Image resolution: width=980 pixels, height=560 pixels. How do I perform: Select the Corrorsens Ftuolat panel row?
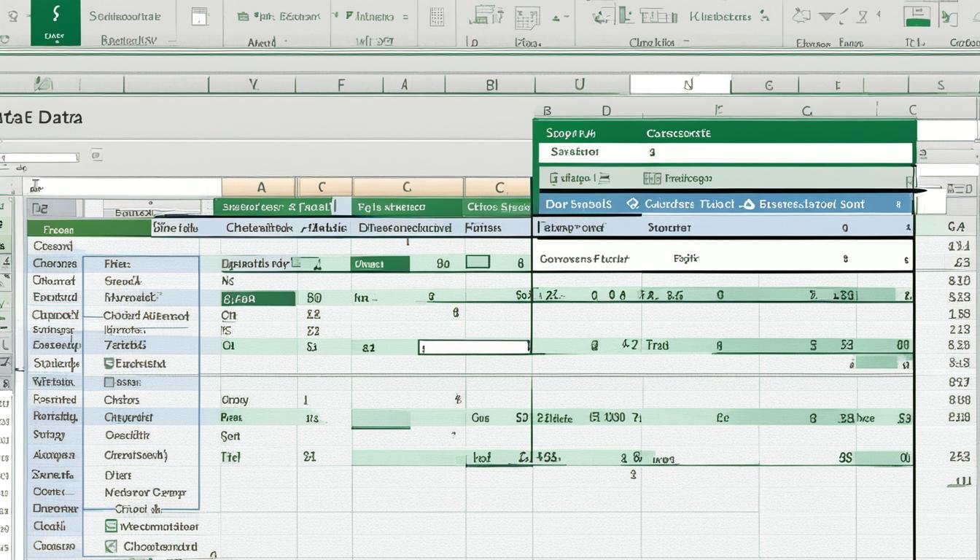pyautogui.click(x=723, y=259)
